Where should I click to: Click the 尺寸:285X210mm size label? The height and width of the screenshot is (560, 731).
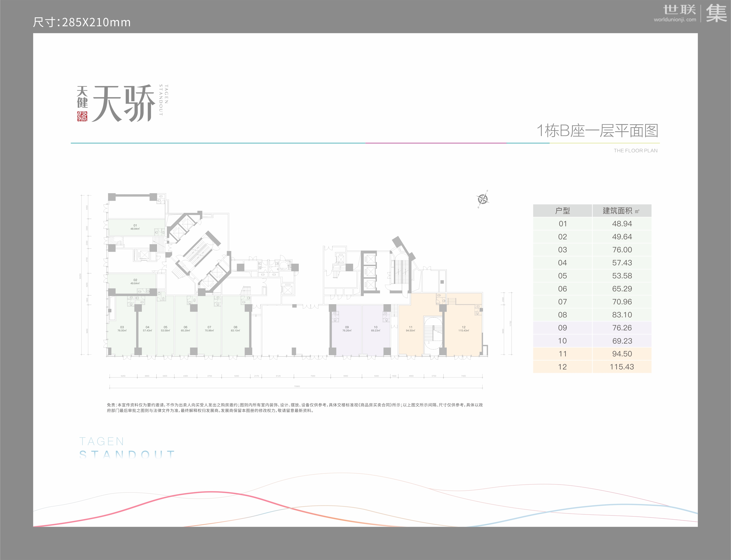point(82,22)
